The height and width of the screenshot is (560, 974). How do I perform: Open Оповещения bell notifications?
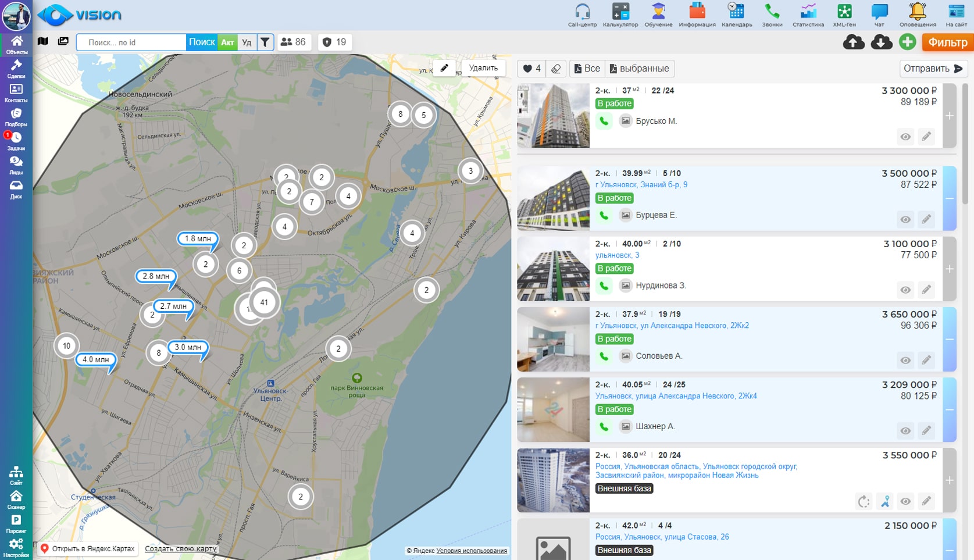tap(917, 12)
